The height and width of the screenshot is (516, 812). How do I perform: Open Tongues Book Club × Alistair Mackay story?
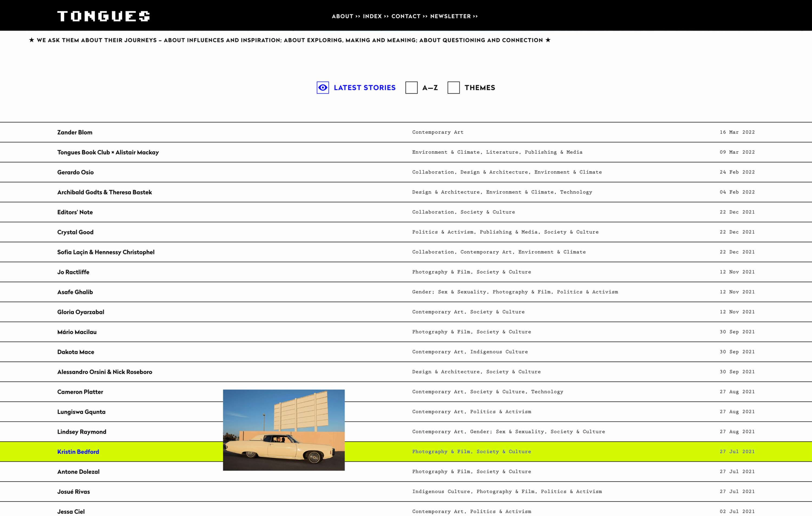point(108,152)
